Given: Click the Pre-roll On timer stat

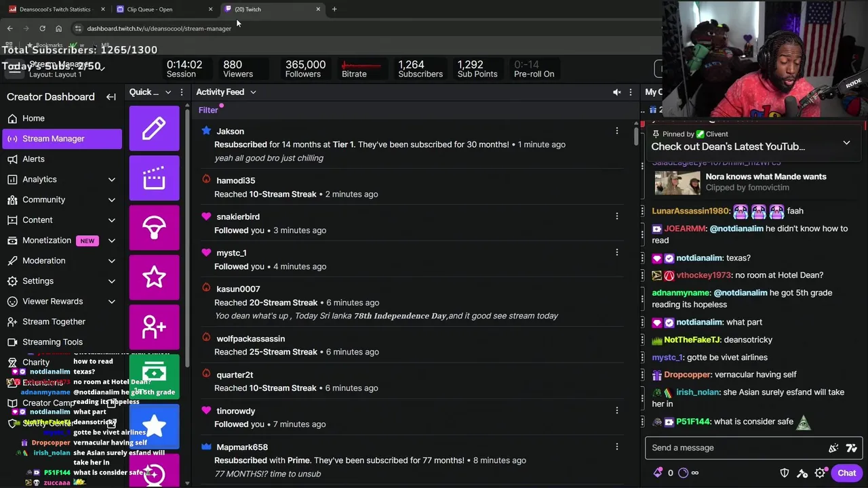Looking at the screenshot, I should pos(534,68).
